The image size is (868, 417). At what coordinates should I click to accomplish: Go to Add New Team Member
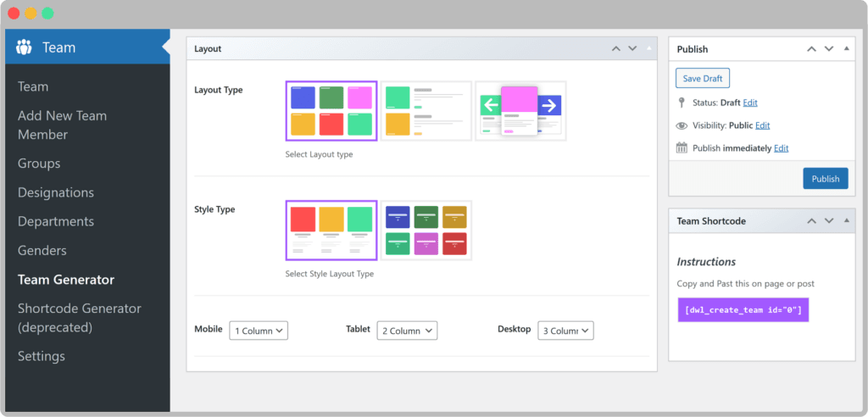coord(62,125)
